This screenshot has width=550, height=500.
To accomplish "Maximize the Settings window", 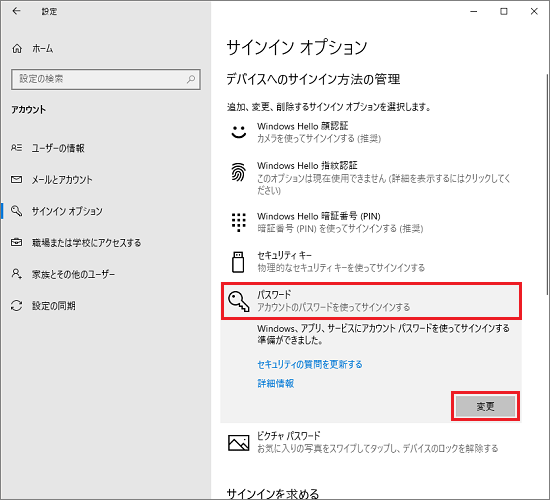I will [504, 11].
